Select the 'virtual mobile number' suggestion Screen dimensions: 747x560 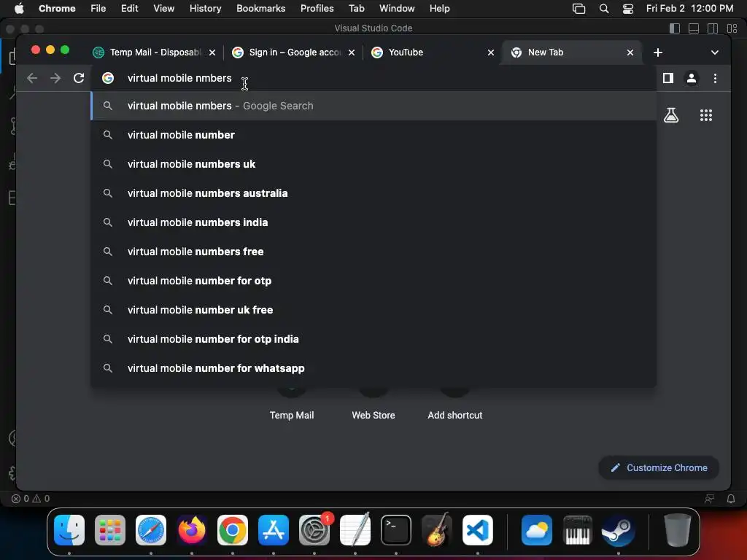374,135
